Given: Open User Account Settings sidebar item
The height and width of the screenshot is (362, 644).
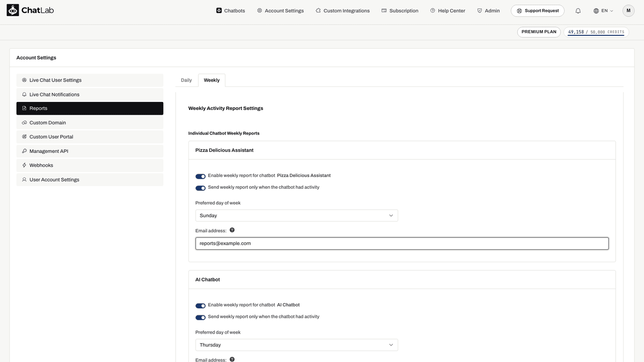Looking at the screenshot, I should (90, 180).
